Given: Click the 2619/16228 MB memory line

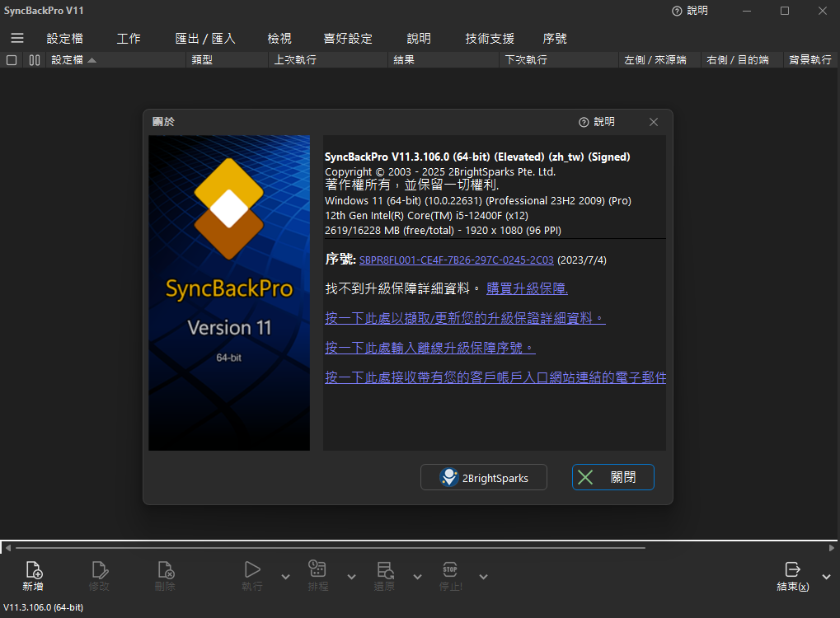Looking at the screenshot, I should click(x=443, y=230).
